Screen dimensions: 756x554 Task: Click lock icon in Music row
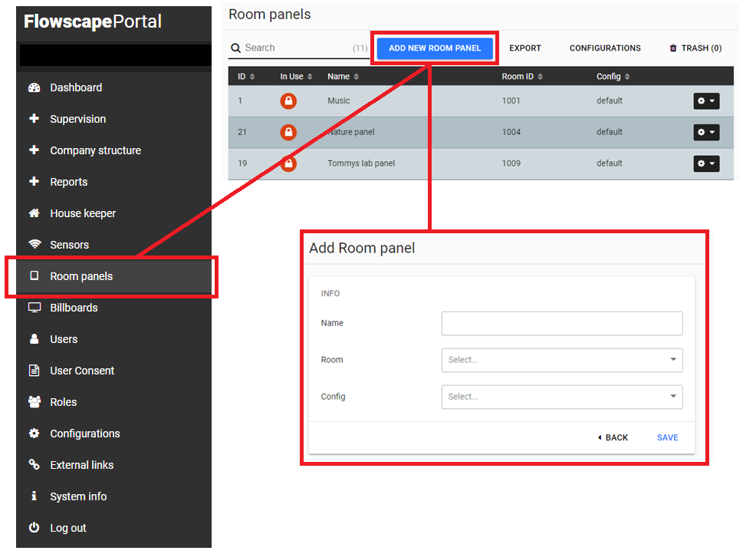point(288,101)
